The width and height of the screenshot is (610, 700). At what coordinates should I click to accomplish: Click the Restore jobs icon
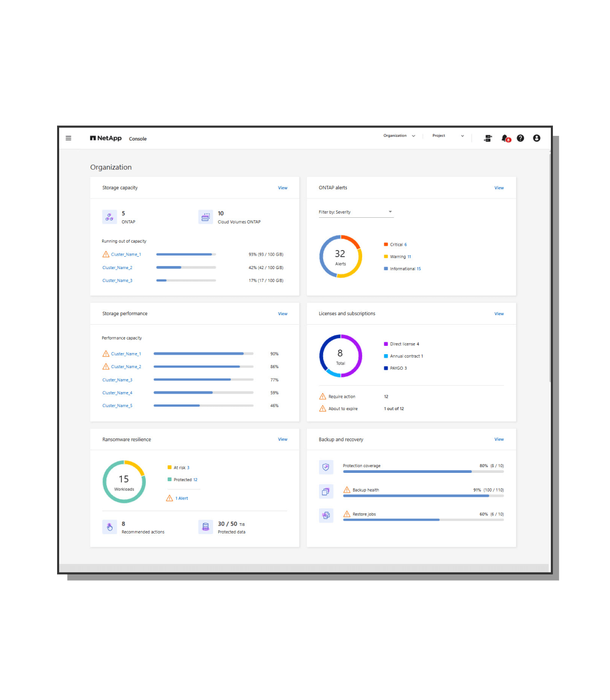click(x=326, y=515)
